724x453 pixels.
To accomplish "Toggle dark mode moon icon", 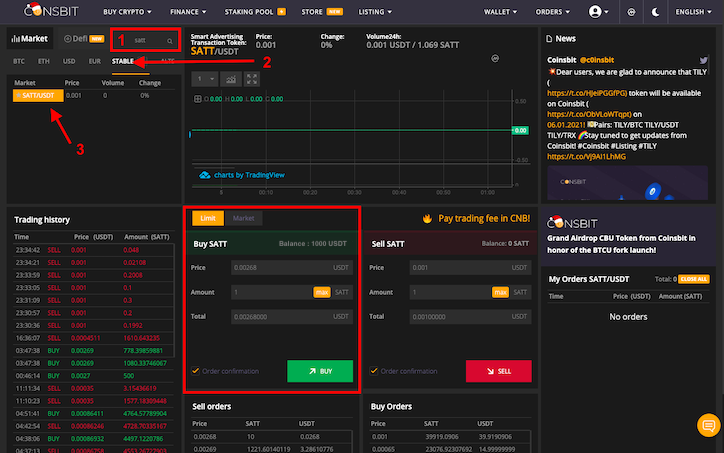I will 655,12.
